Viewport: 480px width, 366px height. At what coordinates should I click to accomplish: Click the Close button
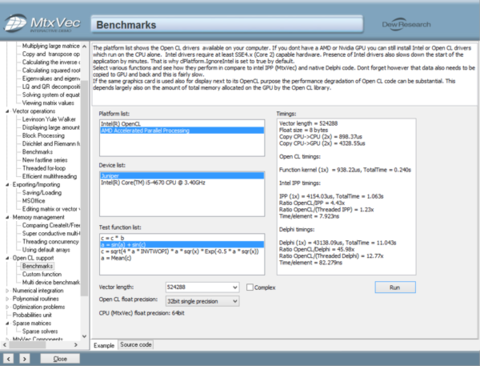pos(60,359)
